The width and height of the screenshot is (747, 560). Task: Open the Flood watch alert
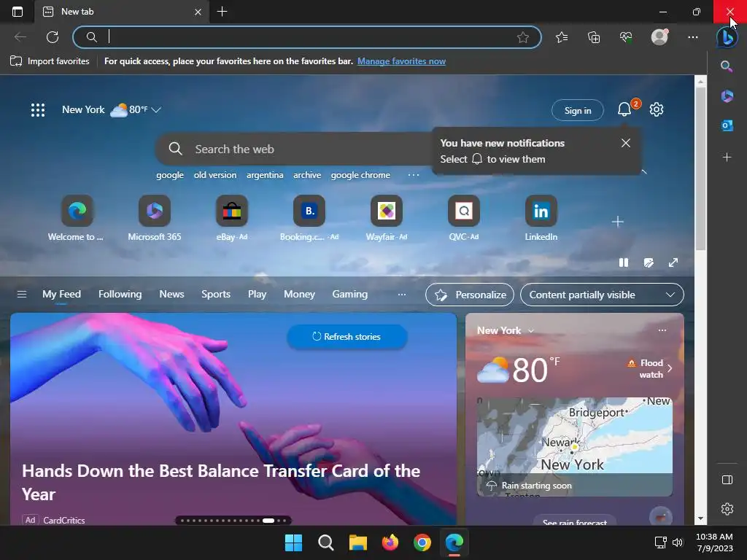coord(649,368)
